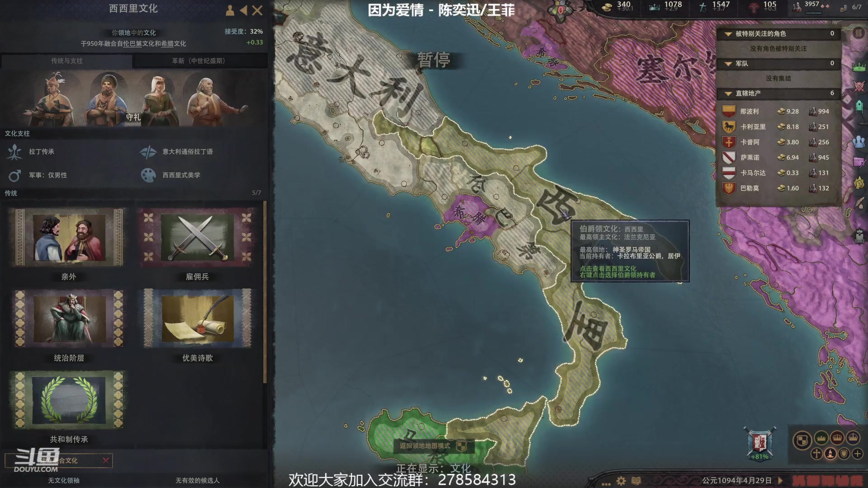Select the 那波利 holding entry
The image size is (868, 488).
[778, 112]
